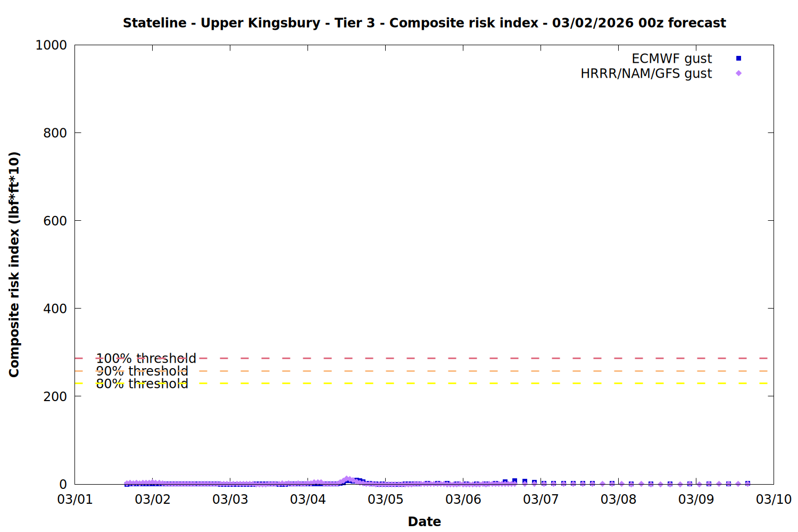Image resolution: width=798 pixels, height=532 pixels.
Task: Click the yellow dashed 80% threshold line
Action: click(426, 383)
